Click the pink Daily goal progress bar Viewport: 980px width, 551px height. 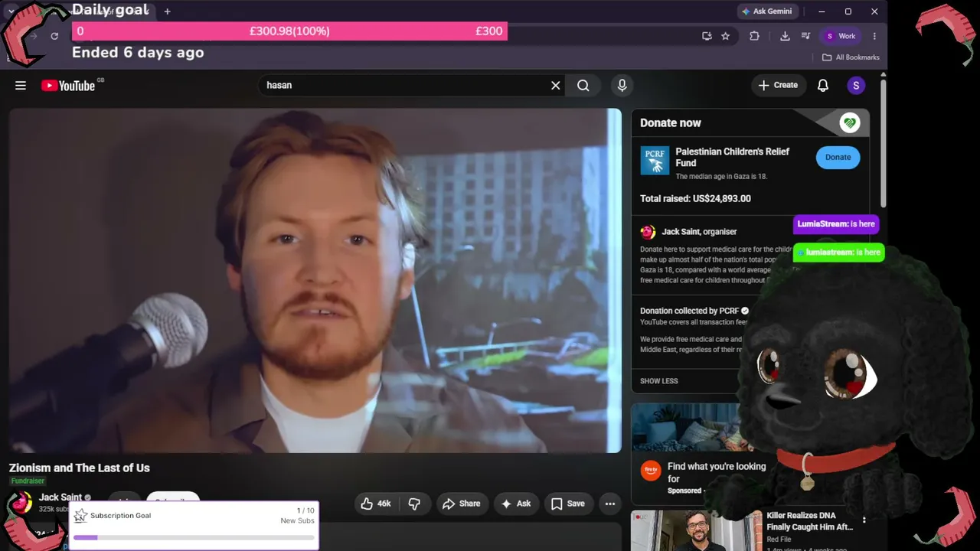(x=289, y=31)
